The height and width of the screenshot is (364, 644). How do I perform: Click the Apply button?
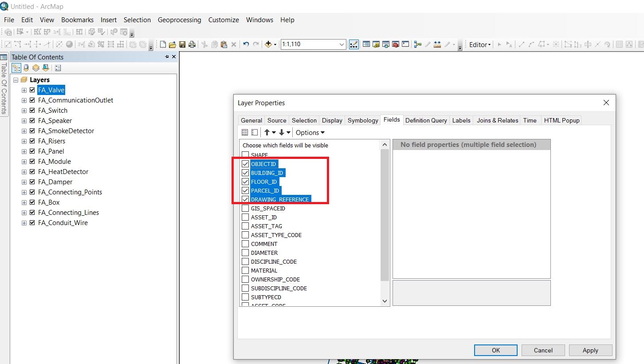click(590, 350)
